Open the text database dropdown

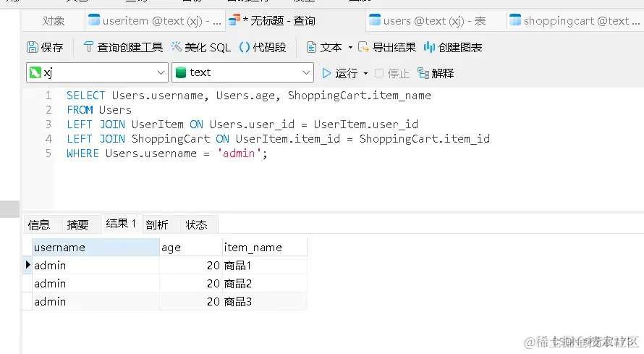click(242, 72)
